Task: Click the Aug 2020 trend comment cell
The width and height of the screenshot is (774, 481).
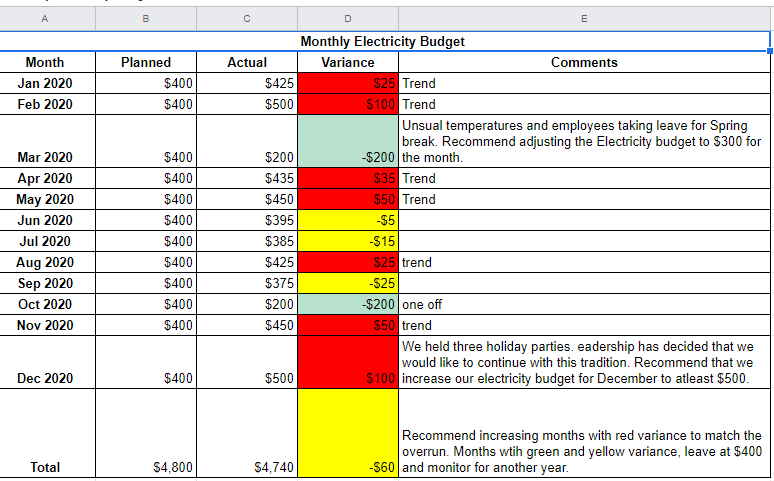Action: tap(584, 262)
